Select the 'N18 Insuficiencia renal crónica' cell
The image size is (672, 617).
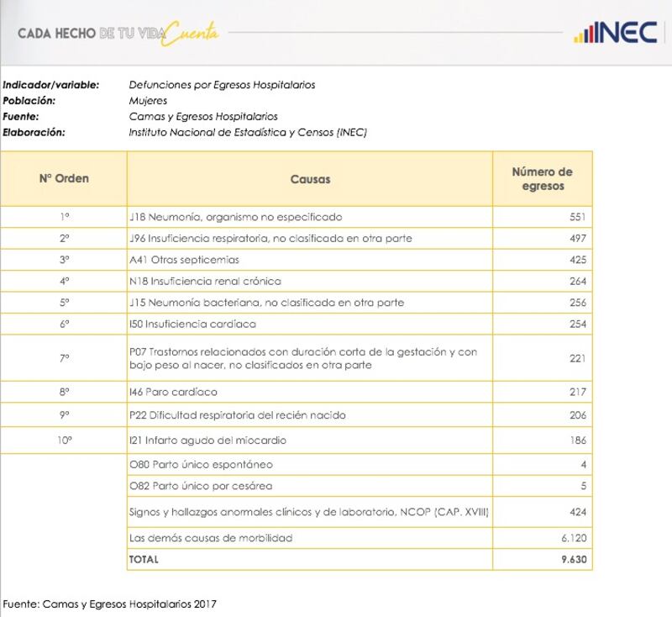click(310, 282)
